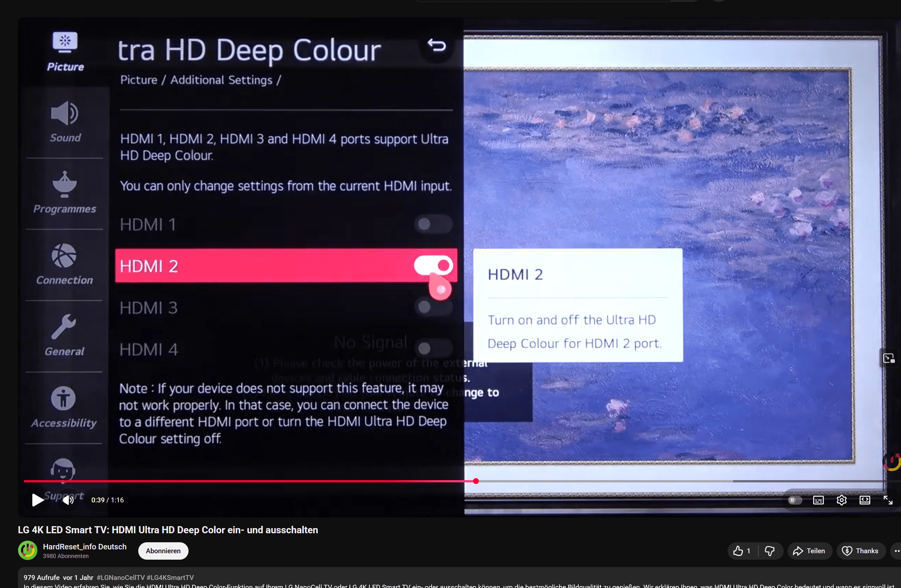Dislike the video with thumbs down
This screenshot has height=588, width=901.
(x=769, y=551)
